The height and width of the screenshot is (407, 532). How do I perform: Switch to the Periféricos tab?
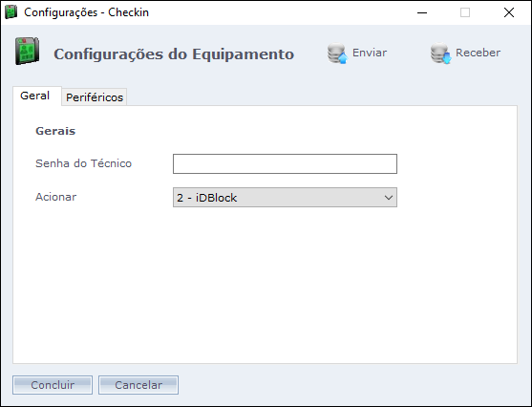(x=95, y=97)
